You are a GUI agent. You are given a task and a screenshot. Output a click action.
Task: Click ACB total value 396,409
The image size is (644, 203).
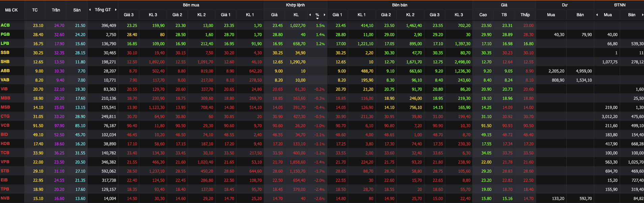pos(109,25)
